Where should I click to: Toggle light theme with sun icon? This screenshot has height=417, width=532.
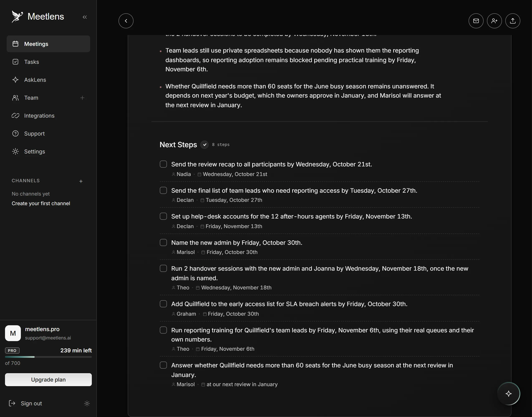(87, 403)
